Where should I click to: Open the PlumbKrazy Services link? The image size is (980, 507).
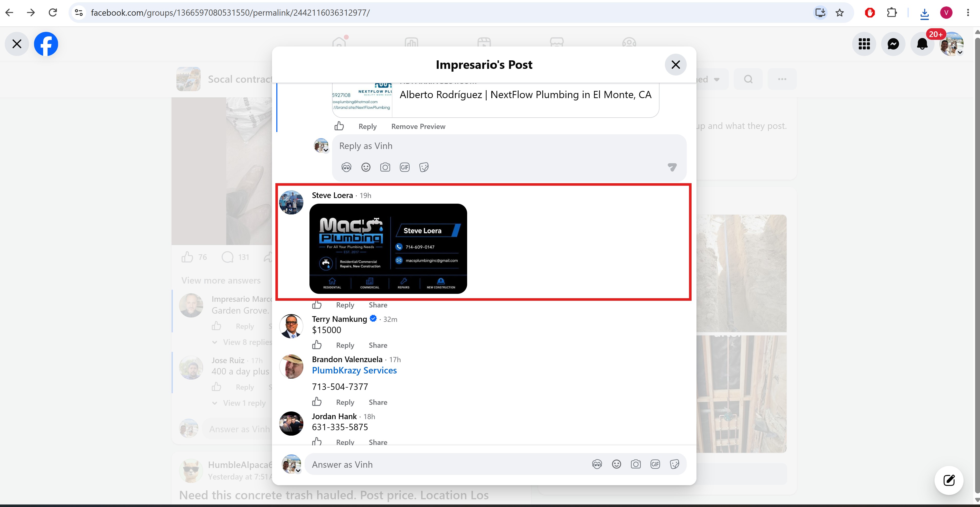coord(354,370)
